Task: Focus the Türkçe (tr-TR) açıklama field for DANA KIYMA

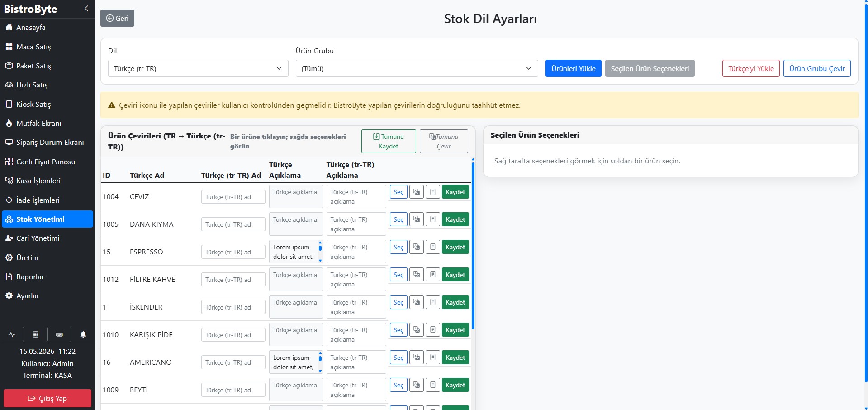Action: 356,224
